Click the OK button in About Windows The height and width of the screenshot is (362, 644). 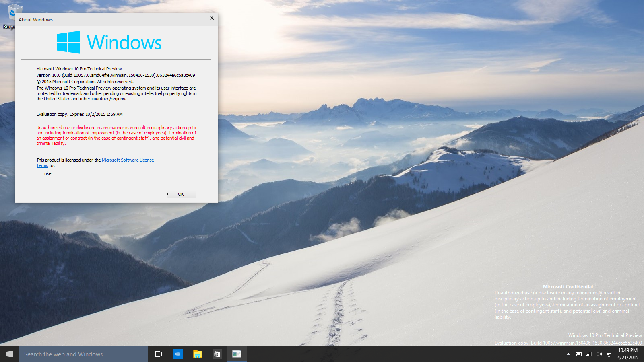click(181, 194)
